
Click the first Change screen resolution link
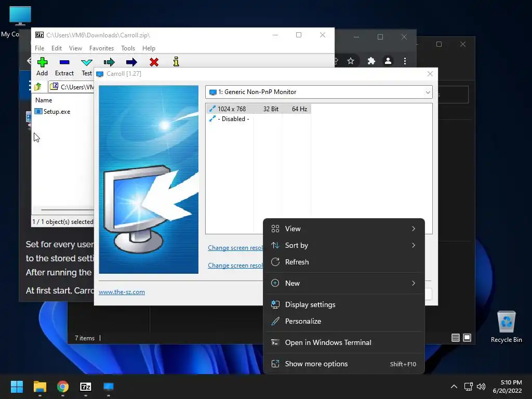coord(235,248)
